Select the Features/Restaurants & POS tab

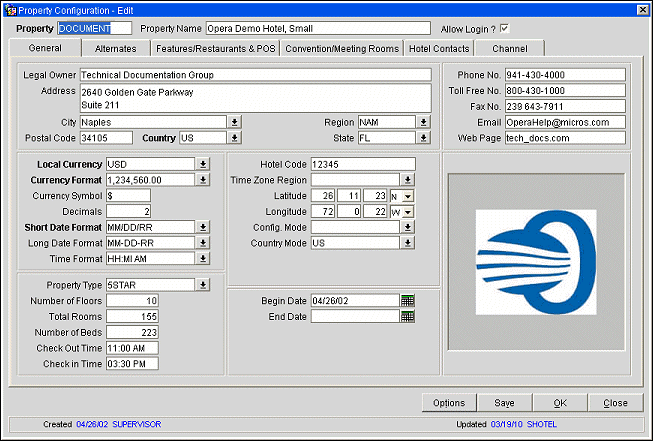click(215, 48)
